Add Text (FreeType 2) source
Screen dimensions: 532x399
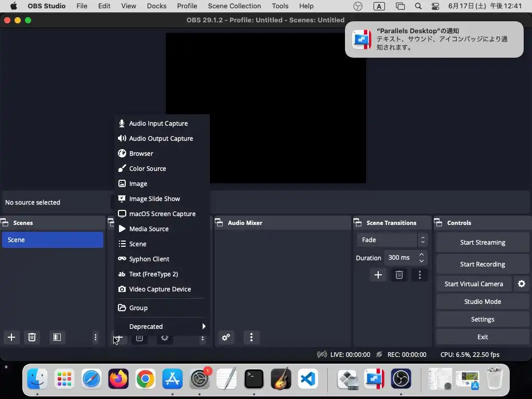[162, 274]
